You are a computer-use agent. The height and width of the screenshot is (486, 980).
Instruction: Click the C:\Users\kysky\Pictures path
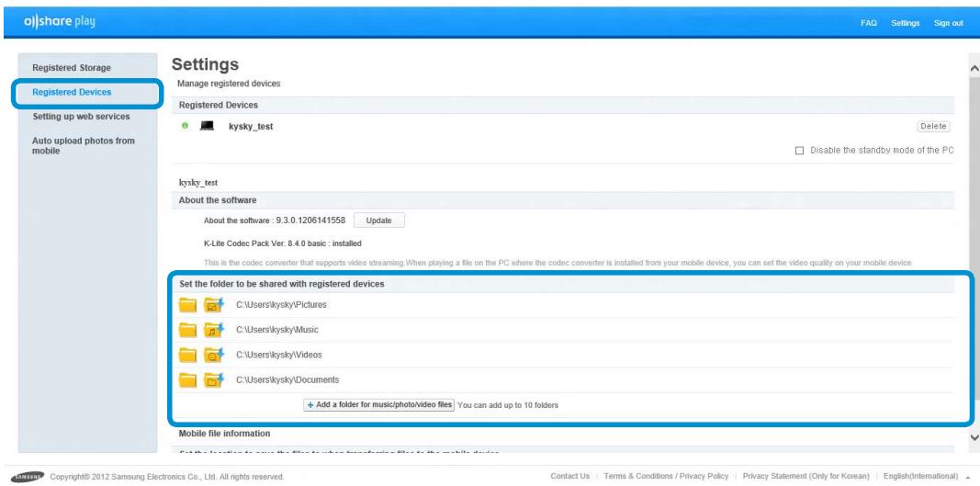pos(281,305)
